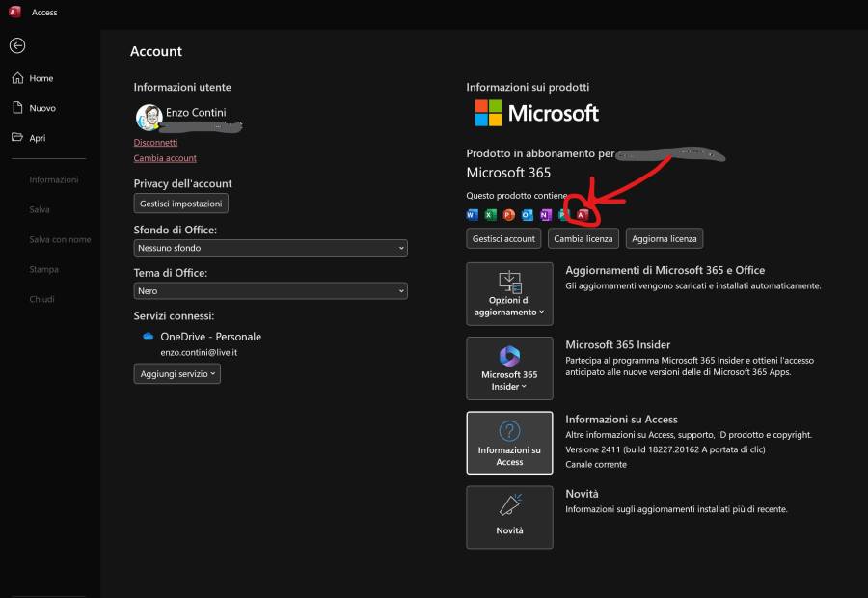Go to Home in the sidebar
This screenshot has width=868, height=598.
click(41, 78)
